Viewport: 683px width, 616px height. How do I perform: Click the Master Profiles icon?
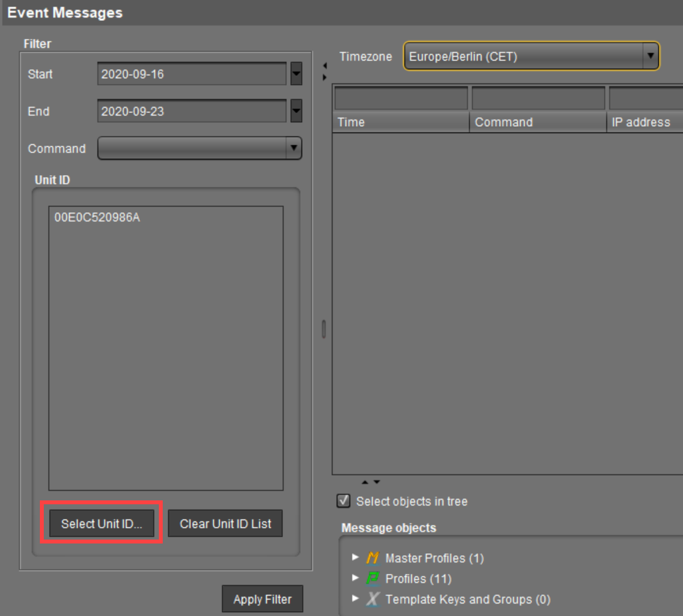click(x=373, y=558)
